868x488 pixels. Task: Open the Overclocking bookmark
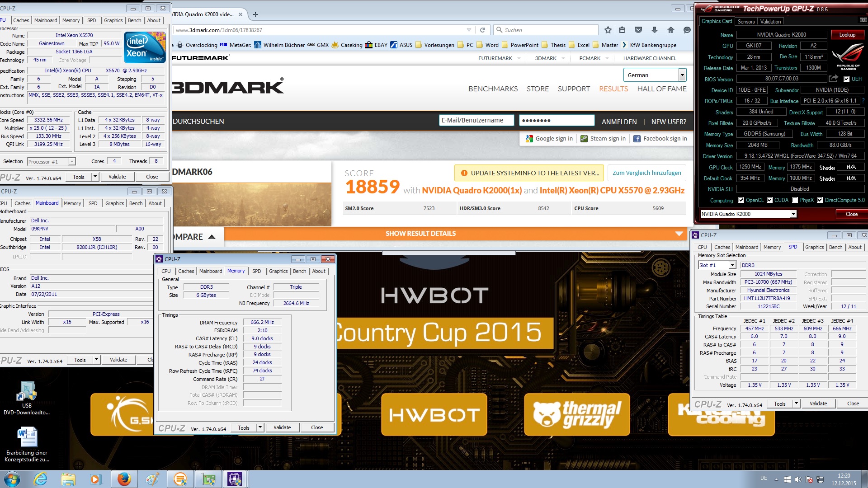pyautogui.click(x=197, y=45)
